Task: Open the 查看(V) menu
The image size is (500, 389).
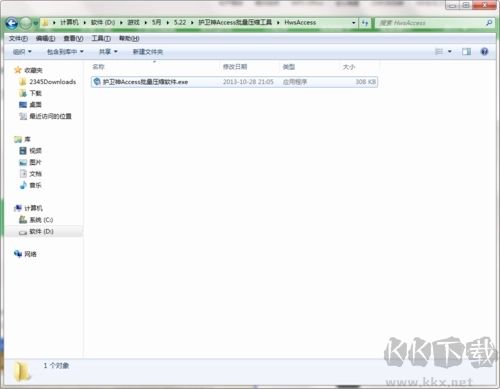Action: point(73,38)
